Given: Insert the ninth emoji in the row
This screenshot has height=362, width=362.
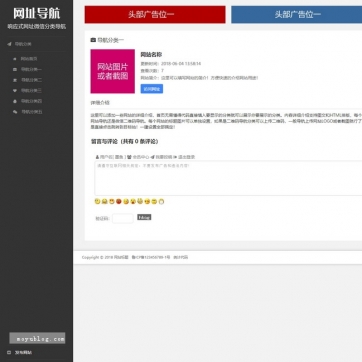Looking at the screenshot, I should 154,201.
